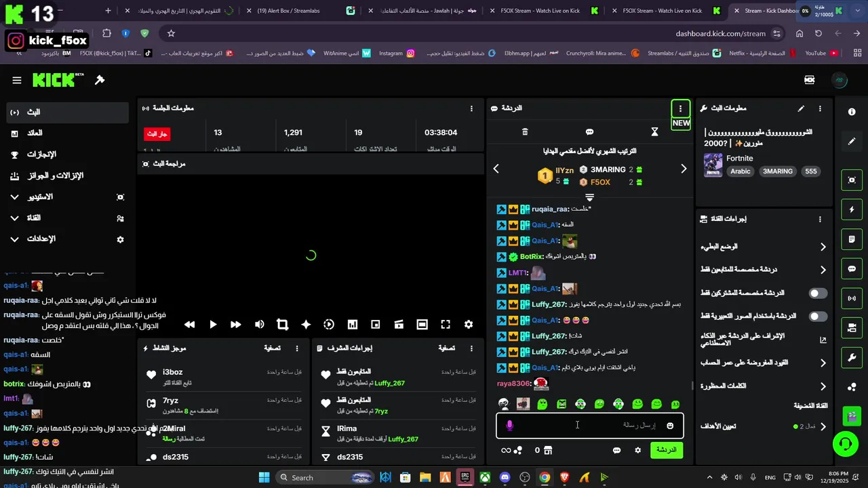Show the previous gift leaderboard page
Viewport: 868px width, 488px height.
pos(496,169)
